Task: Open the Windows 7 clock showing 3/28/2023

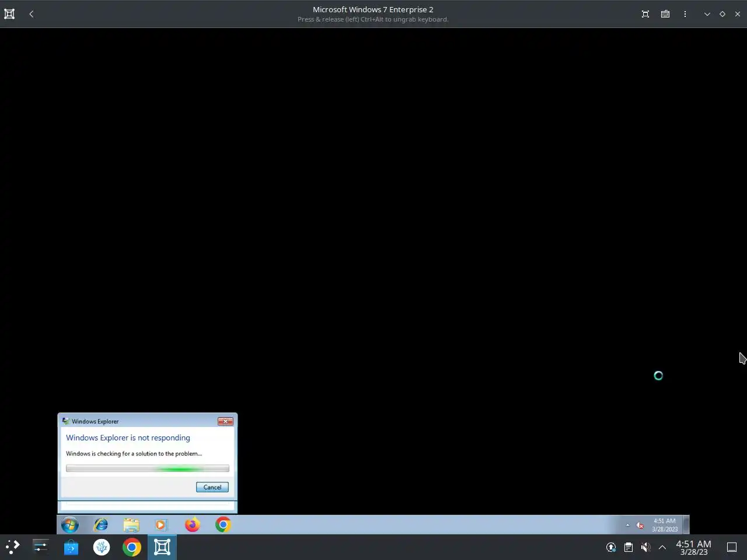Action: point(665,525)
